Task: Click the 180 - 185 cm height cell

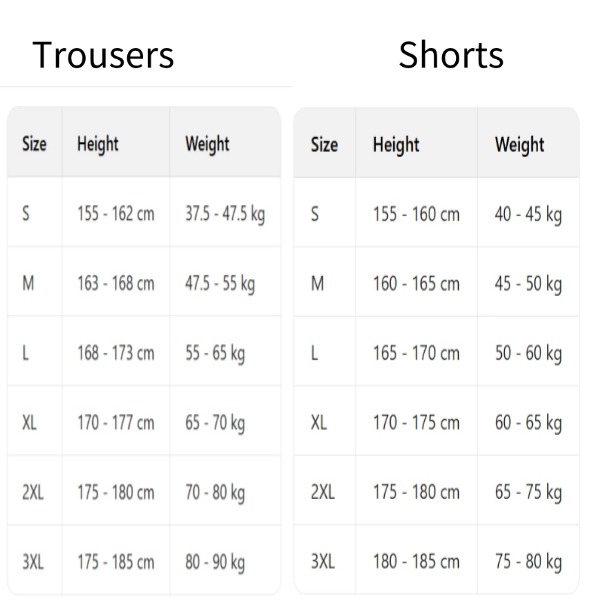Action: pyautogui.click(x=416, y=562)
